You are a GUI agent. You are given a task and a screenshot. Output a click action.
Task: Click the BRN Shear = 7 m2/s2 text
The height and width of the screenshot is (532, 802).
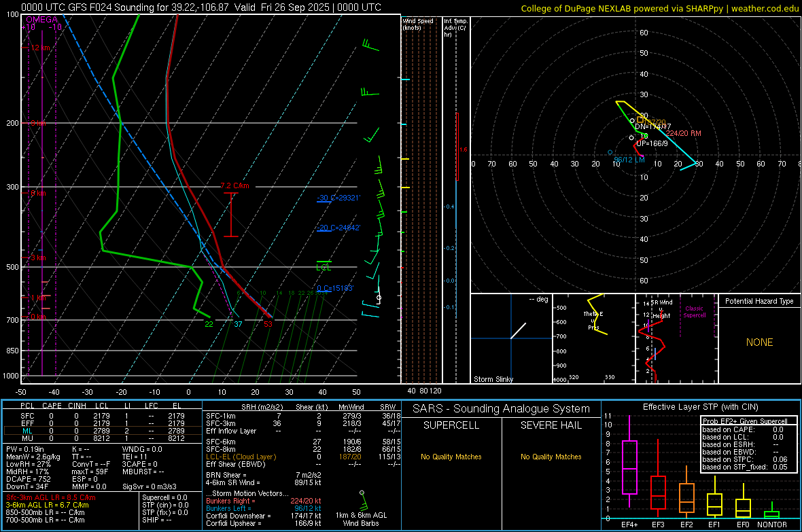264,475
